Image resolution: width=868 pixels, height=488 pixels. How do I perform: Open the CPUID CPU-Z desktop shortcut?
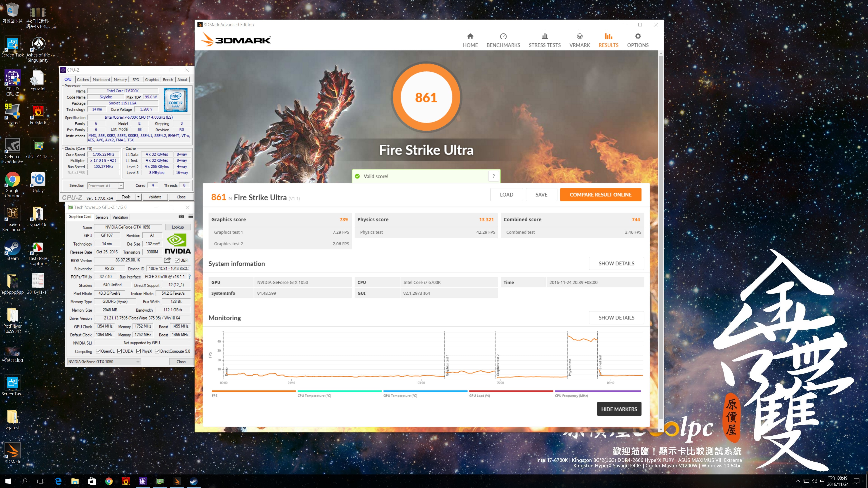pos(12,83)
